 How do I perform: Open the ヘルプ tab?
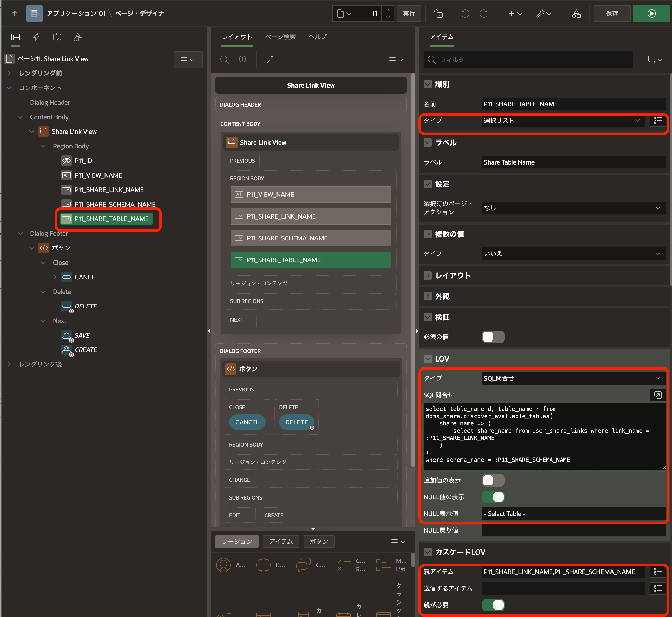(x=317, y=37)
